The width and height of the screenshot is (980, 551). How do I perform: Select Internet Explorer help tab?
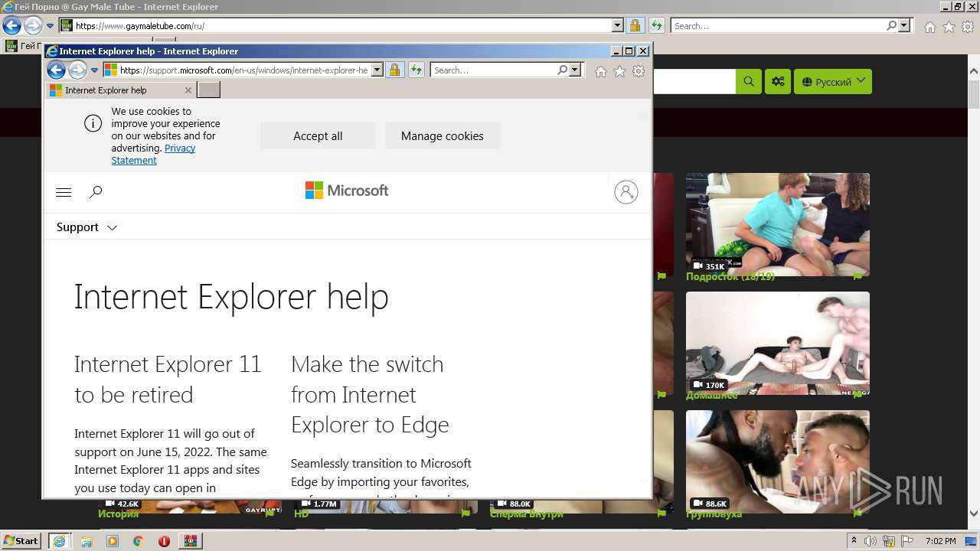[120, 90]
